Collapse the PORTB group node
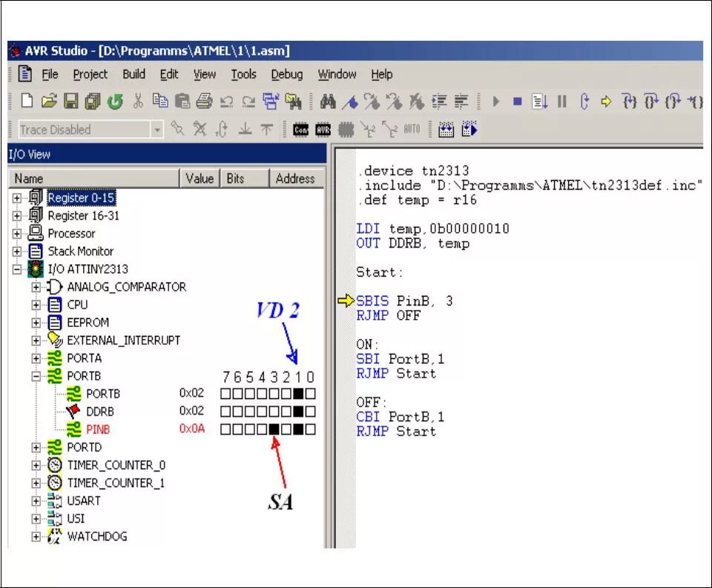The image size is (712, 588). pos(36,377)
